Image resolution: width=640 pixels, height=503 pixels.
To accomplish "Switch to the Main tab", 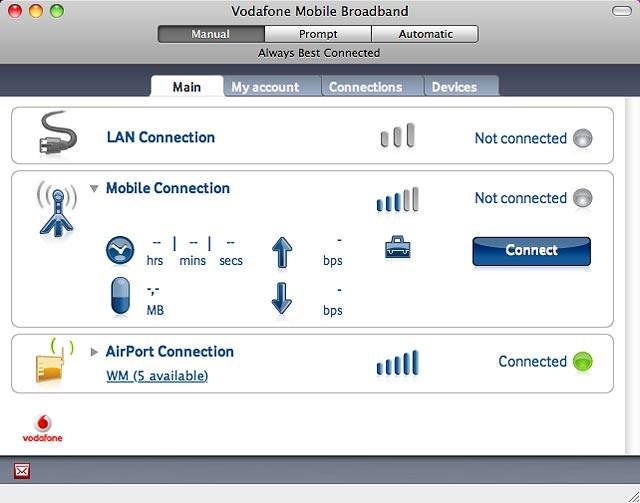I will pos(187,87).
